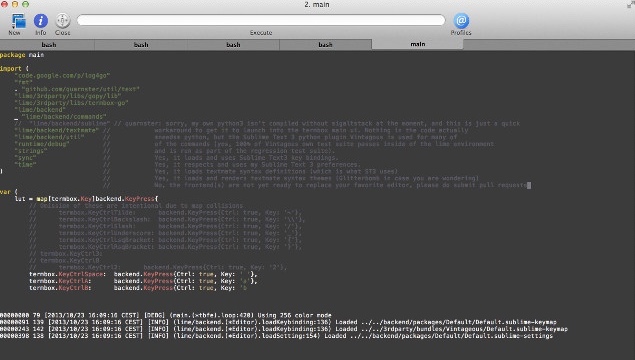Click the "fmt" import string
Screen dimensions: 635x360
pyautogui.click(x=23, y=82)
